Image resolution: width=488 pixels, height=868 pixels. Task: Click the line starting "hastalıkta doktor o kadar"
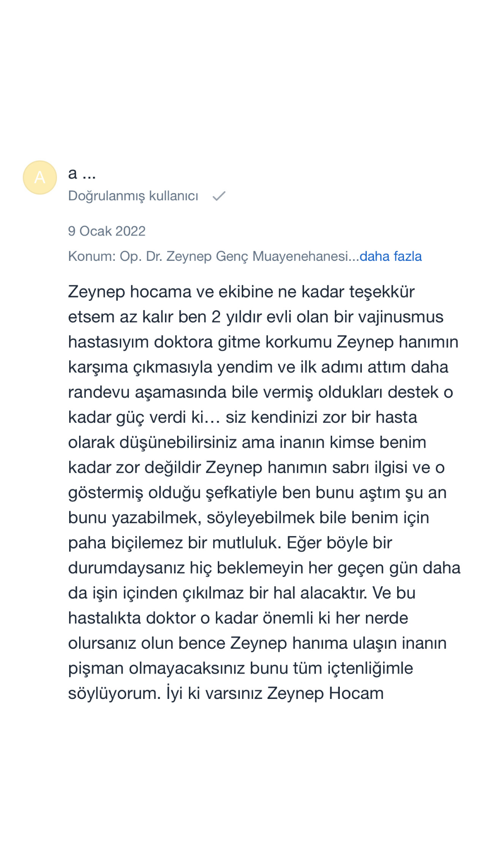tap(238, 618)
